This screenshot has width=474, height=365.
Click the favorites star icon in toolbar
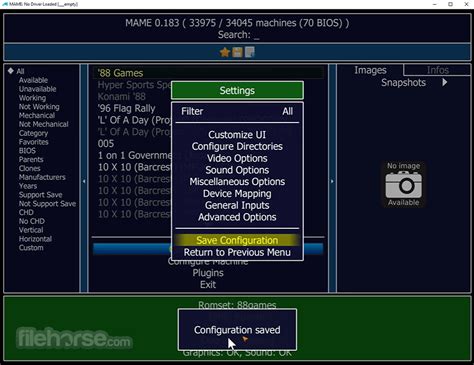(225, 52)
